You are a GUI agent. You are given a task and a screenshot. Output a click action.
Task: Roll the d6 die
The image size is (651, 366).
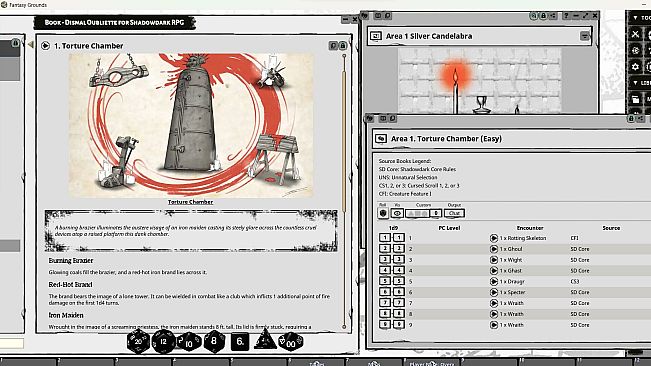pyautogui.click(x=240, y=342)
